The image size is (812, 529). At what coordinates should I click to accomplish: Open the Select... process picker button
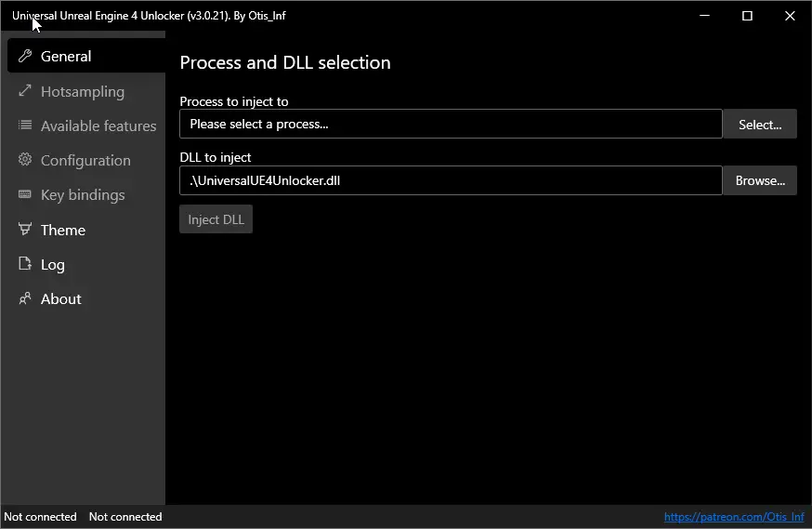pos(760,125)
